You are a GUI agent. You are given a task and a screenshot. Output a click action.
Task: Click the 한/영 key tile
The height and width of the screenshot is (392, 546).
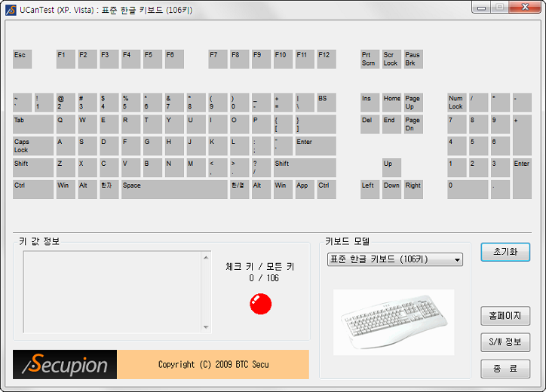240,189
